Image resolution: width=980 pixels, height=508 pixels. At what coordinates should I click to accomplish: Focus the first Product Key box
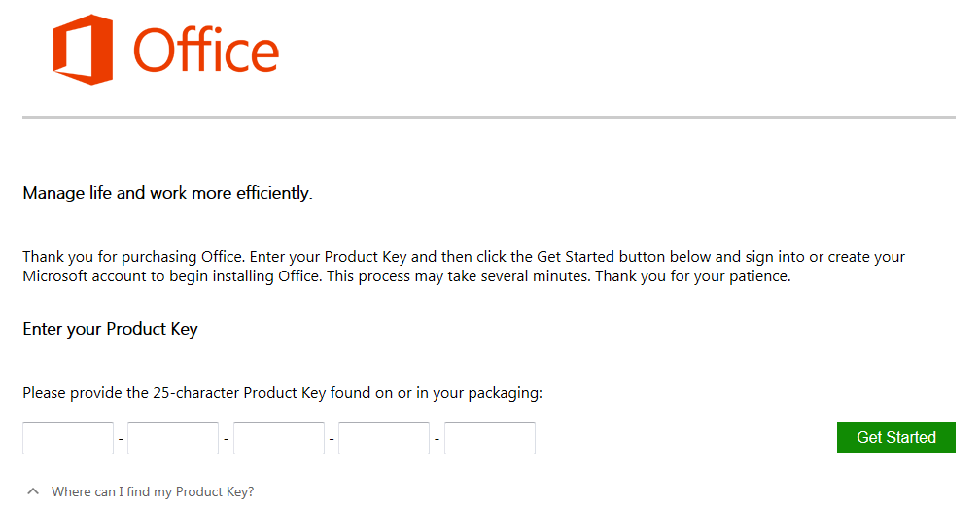[x=68, y=438]
